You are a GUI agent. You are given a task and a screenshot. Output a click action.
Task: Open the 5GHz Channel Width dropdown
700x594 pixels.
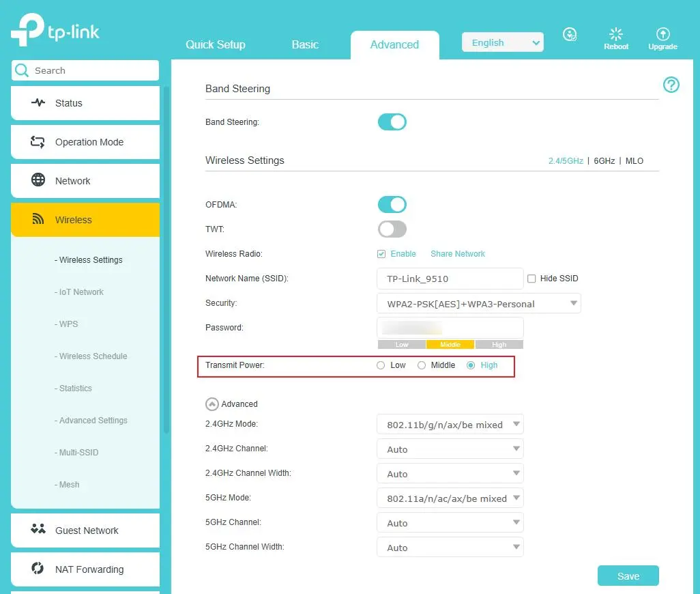pyautogui.click(x=450, y=547)
